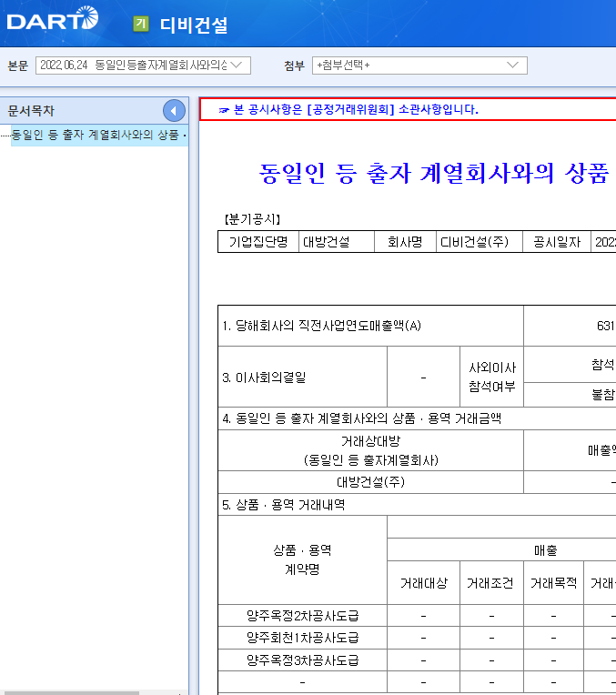616x695 pixels.
Task: Click the 양주회천1차공사도급 row
Action: 302,638
